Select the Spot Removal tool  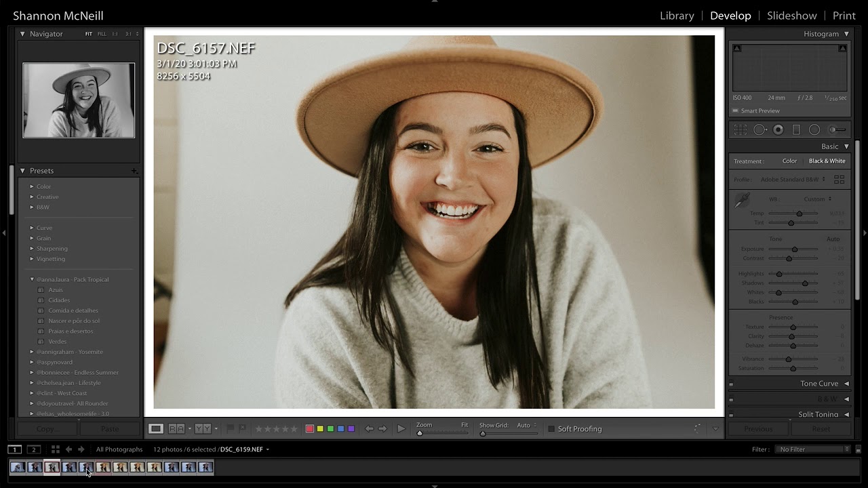pyautogui.click(x=760, y=129)
